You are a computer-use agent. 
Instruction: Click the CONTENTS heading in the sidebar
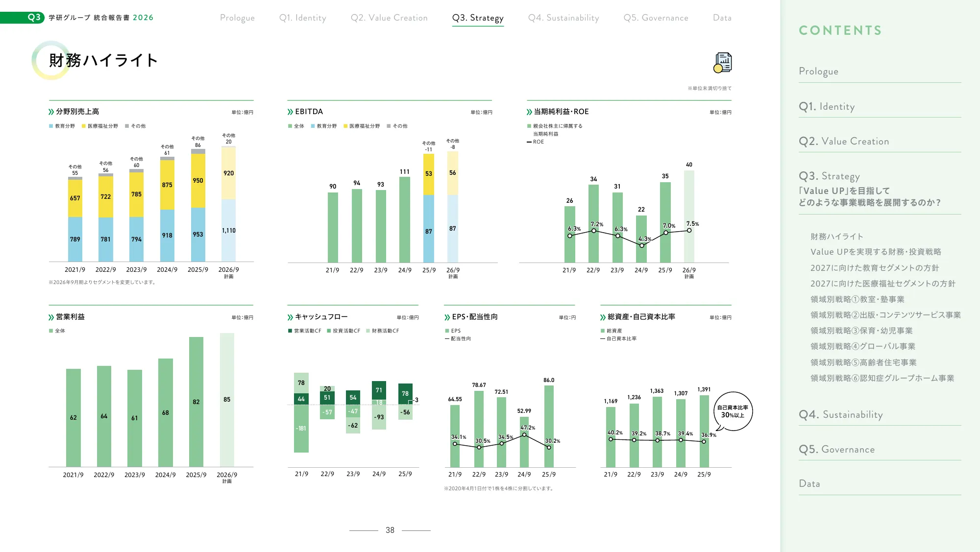click(x=840, y=31)
